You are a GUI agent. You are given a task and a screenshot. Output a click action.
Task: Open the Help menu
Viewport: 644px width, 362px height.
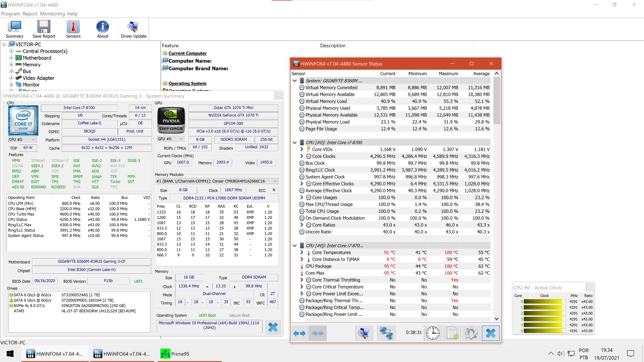pyautogui.click(x=72, y=14)
